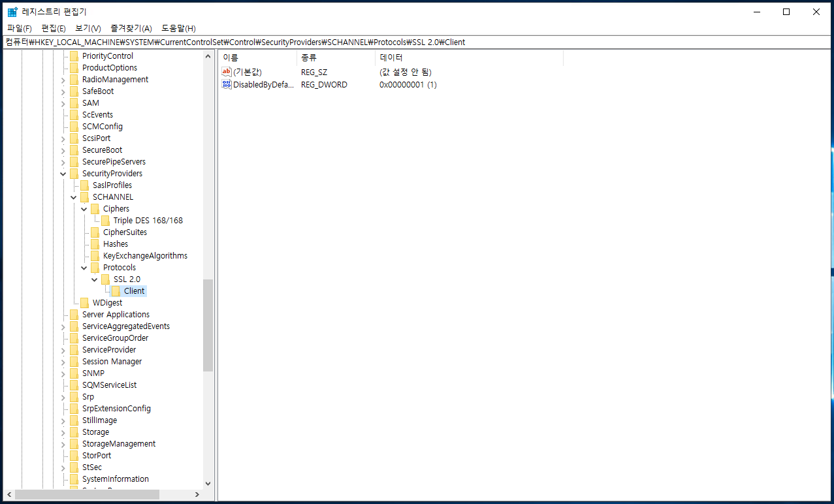Screen dimensions: 834x504
Task: Click the SecurityProviders folder icon
Action: pyautogui.click(x=74, y=174)
